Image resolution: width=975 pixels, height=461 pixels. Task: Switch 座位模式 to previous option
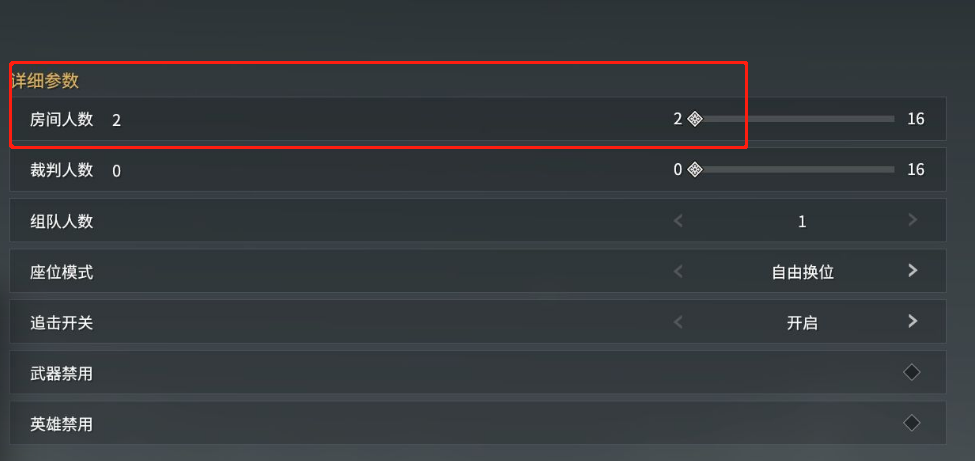click(678, 271)
